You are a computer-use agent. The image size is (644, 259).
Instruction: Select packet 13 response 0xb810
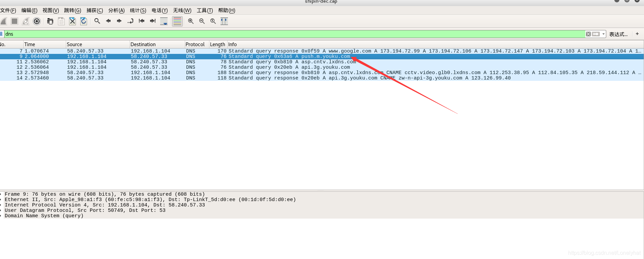[x=322, y=73]
